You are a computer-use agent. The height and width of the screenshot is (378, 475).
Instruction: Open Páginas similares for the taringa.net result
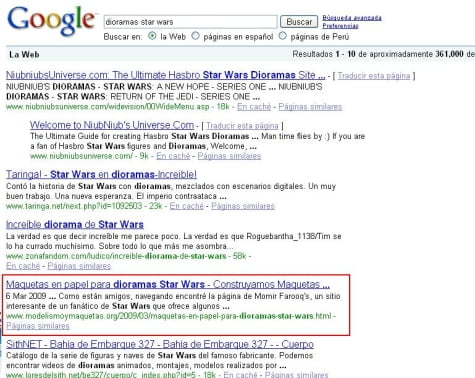[x=243, y=206]
